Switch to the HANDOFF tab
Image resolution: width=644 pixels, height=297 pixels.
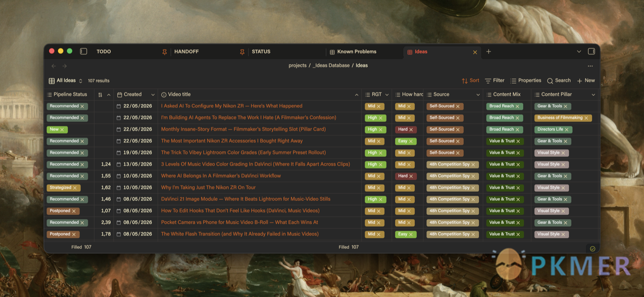coord(186,52)
